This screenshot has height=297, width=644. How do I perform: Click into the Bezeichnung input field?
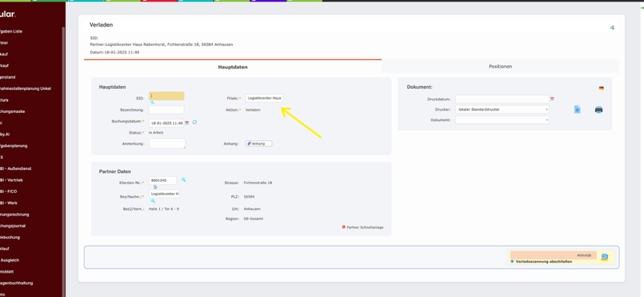pos(166,110)
